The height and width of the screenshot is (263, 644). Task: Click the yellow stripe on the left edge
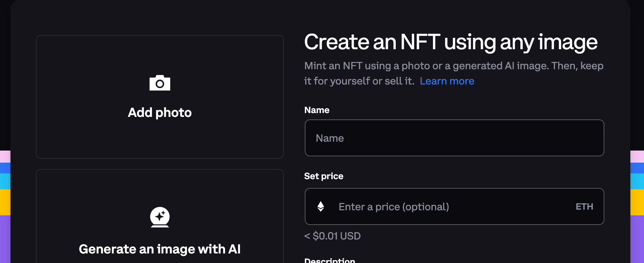pyautogui.click(x=5, y=202)
